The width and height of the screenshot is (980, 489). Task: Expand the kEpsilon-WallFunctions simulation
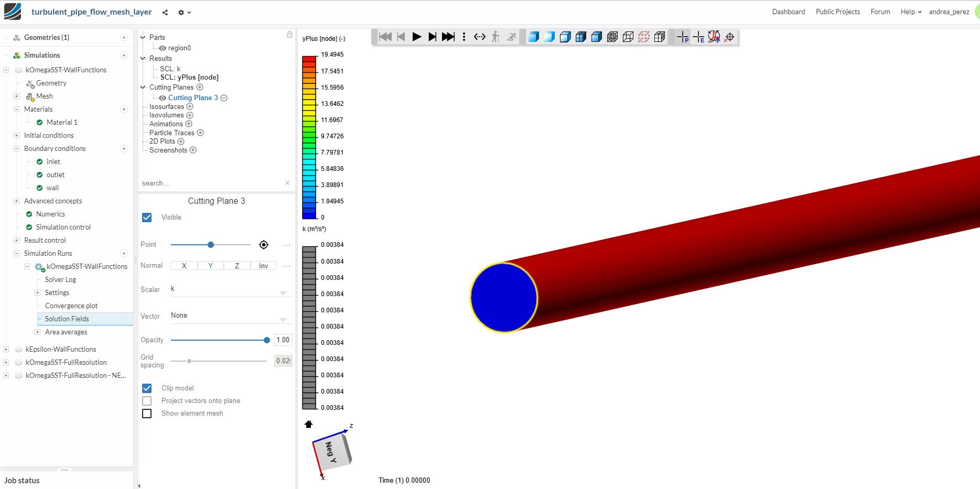(x=6, y=350)
